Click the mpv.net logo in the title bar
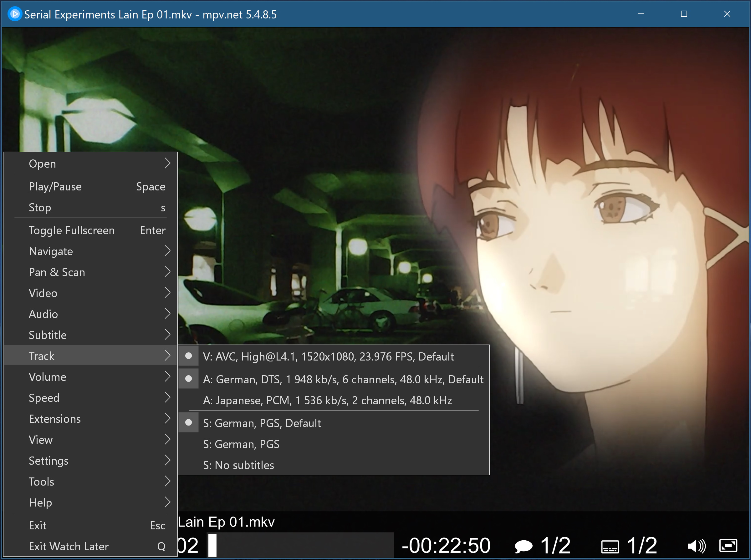The image size is (751, 560). point(15,14)
